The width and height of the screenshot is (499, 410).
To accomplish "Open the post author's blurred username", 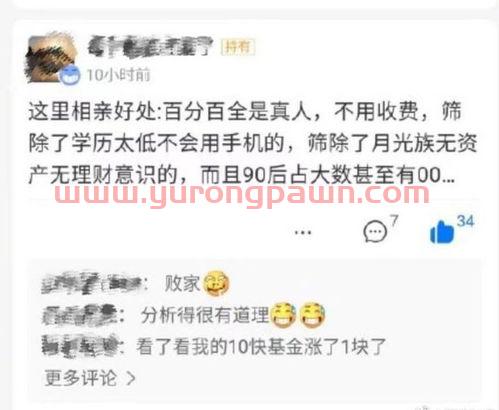I will coord(150,46).
